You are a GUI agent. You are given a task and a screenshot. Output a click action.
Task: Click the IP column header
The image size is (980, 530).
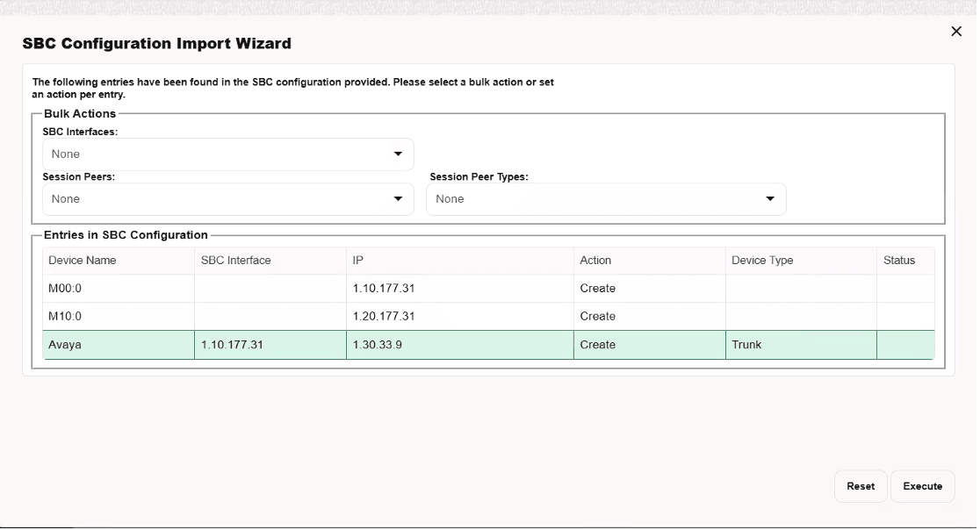(x=356, y=261)
